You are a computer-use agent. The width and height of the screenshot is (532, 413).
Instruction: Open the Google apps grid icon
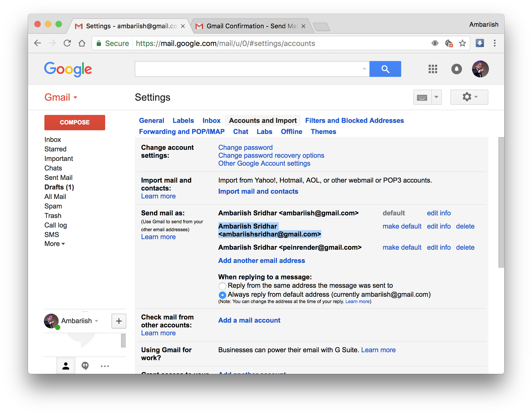(433, 69)
